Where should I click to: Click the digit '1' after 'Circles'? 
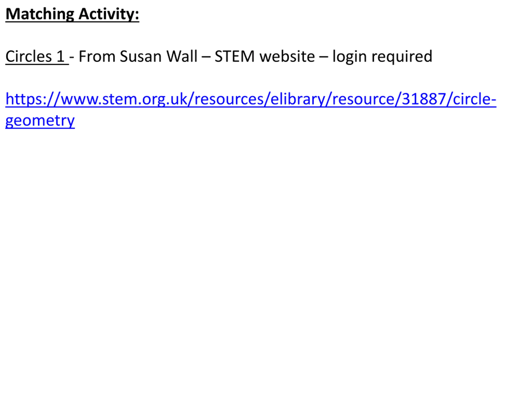coord(60,57)
